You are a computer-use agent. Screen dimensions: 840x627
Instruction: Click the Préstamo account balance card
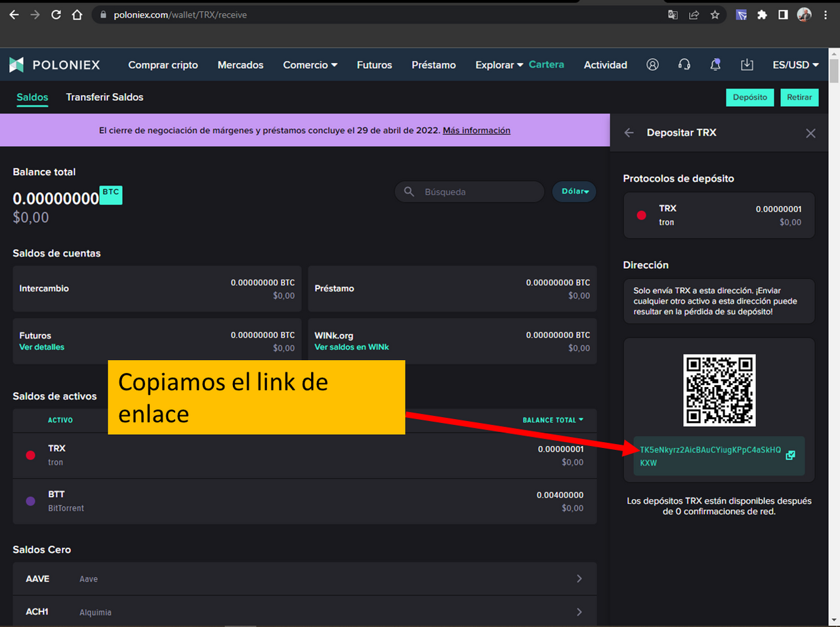click(x=452, y=289)
